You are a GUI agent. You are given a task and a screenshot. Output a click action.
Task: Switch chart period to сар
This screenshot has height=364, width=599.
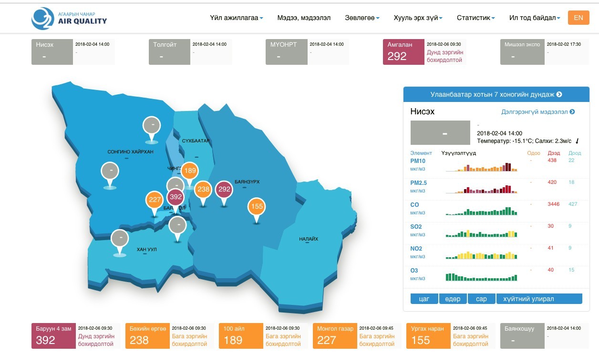(481, 299)
